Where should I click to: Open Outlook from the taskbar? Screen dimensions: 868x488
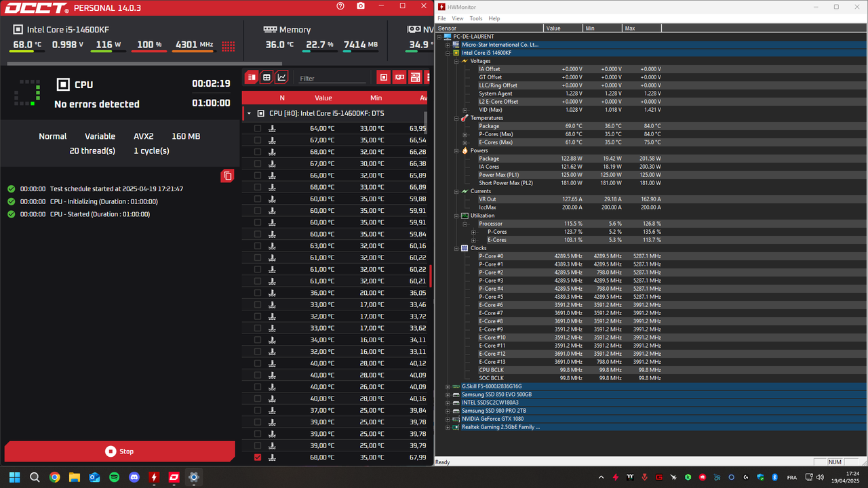94,477
